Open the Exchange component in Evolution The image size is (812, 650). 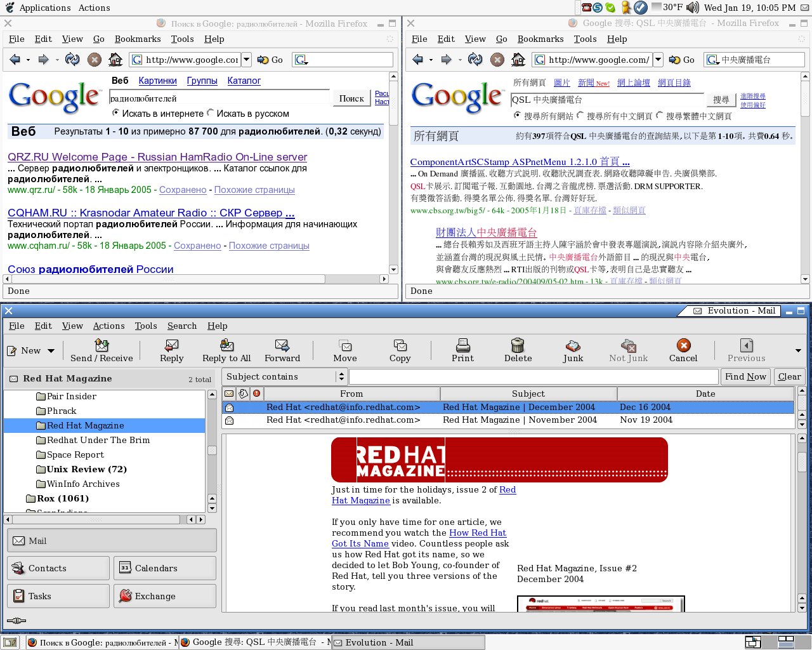[165, 596]
